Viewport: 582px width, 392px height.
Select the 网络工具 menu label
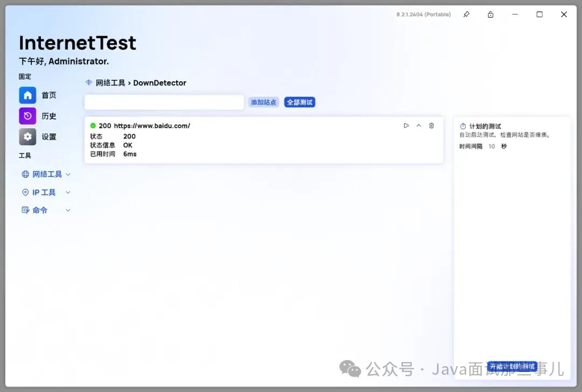pyautogui.click(x=47, y=174)
